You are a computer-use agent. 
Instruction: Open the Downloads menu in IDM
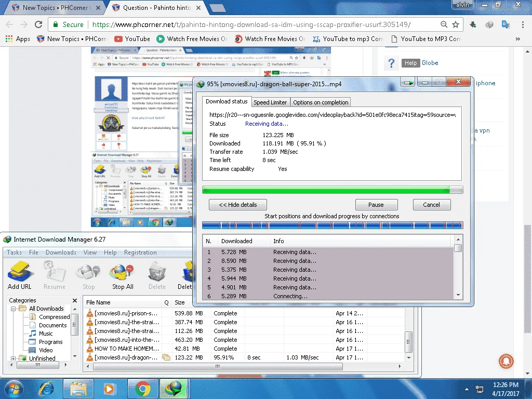[x=61, y=252]
